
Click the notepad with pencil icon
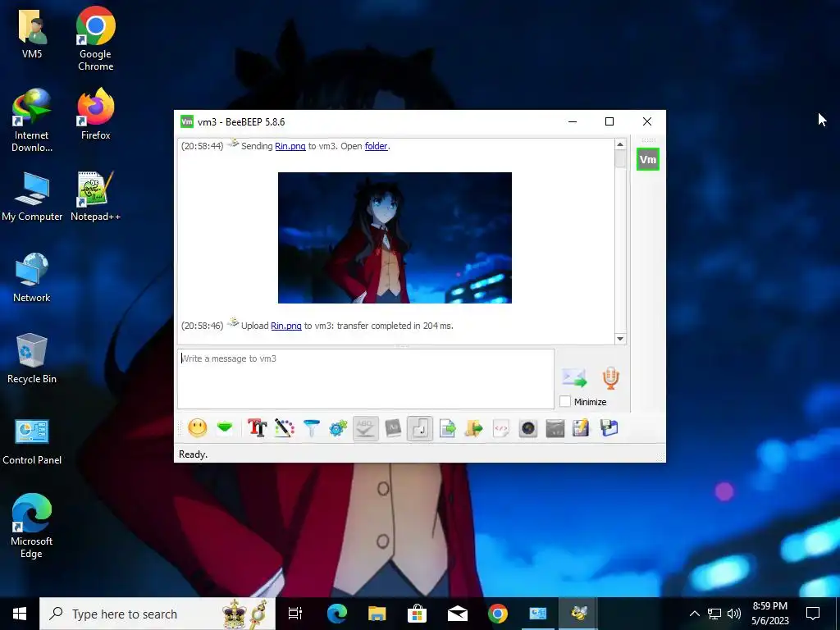(x=582, y=428)
